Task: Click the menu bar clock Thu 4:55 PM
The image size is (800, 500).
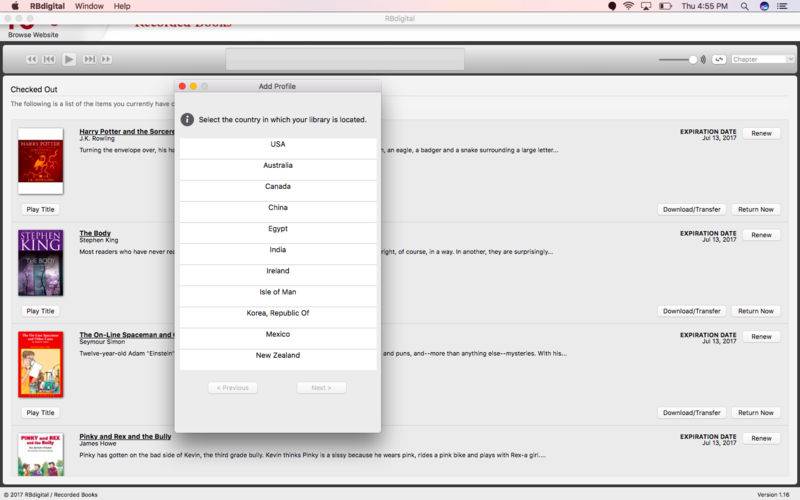Action: [704, 6]
